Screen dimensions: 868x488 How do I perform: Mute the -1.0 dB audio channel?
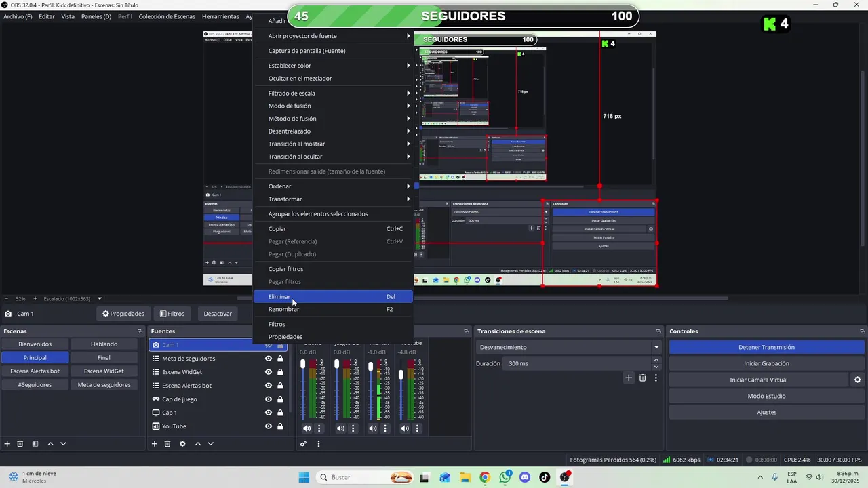coord(373,428)
